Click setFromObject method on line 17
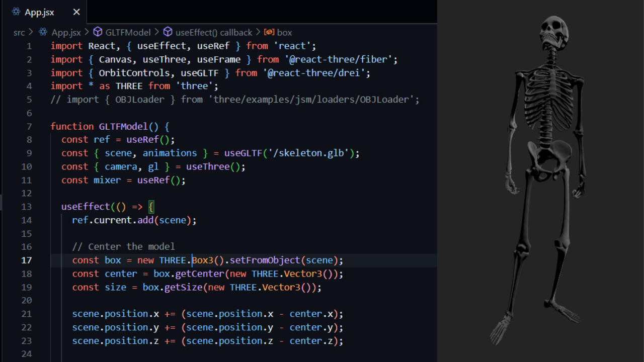 coord(265,260)
